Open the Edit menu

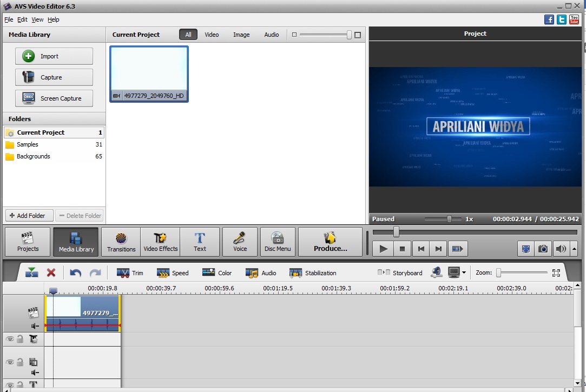[22, 19]
